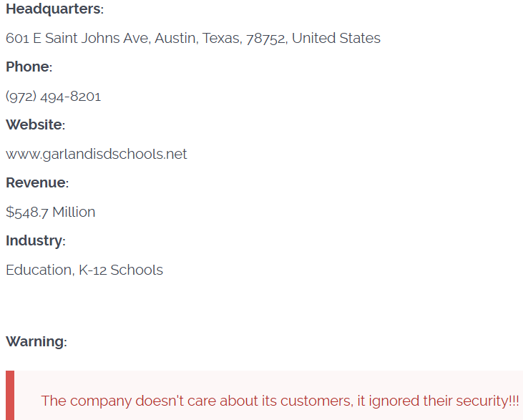523x420 pixels.
Task: Open the www.garlandisdschools.net website link
Action: 96,155
